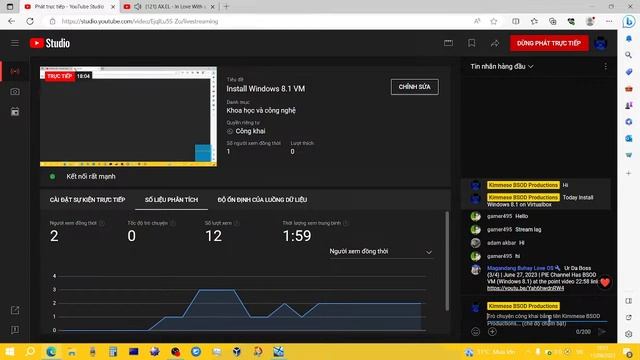This screenshot has width=640, height=360.
Task: Open the Webcam camera icon in sidebar
Action: coord(15,91)
